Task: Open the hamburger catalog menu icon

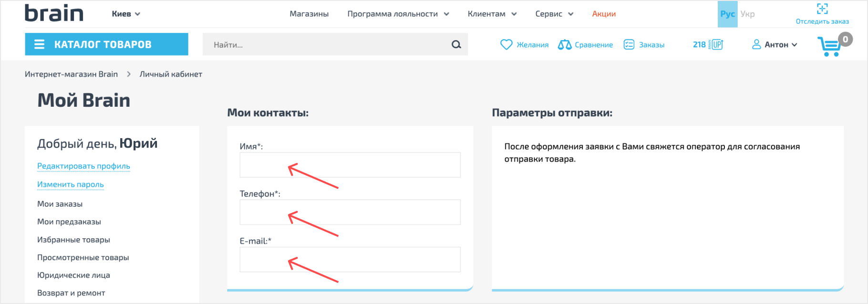Action: pos(40,44)
